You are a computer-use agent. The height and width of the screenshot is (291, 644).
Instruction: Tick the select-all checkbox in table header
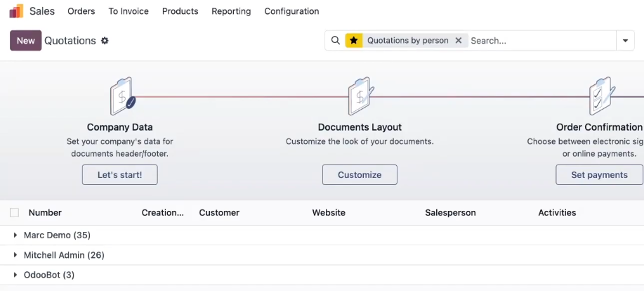click(14, 212)
